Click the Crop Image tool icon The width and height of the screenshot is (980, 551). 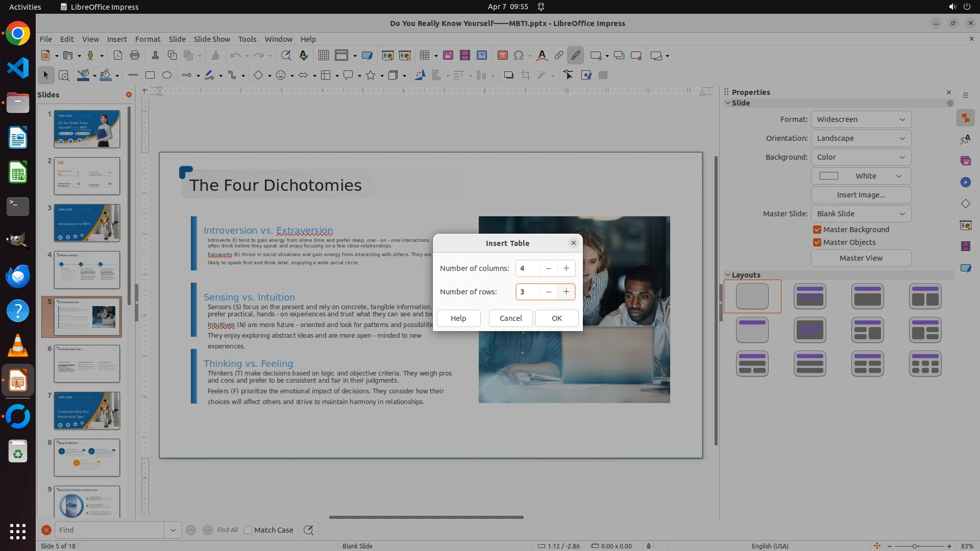click(x=525, y=76)
